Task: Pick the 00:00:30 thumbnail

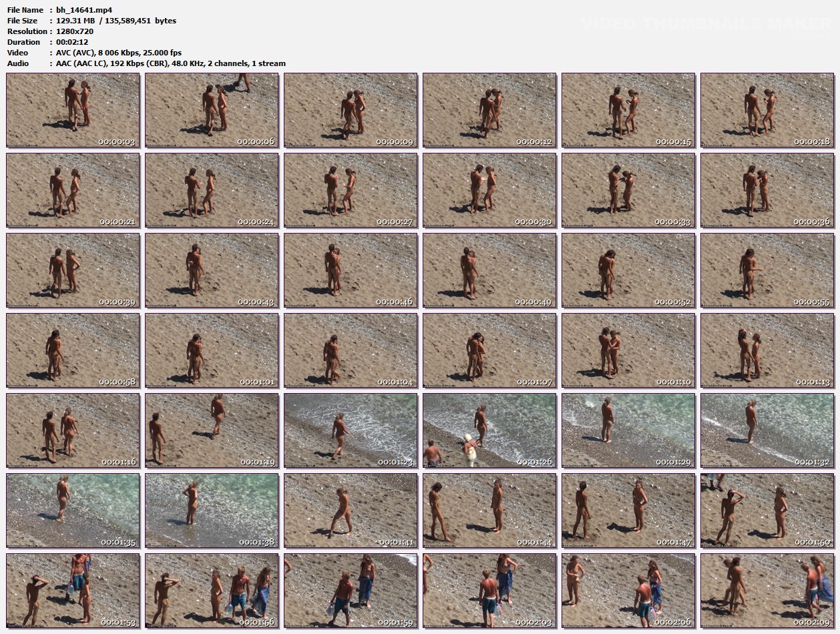Action: click(x=489, y=190)
